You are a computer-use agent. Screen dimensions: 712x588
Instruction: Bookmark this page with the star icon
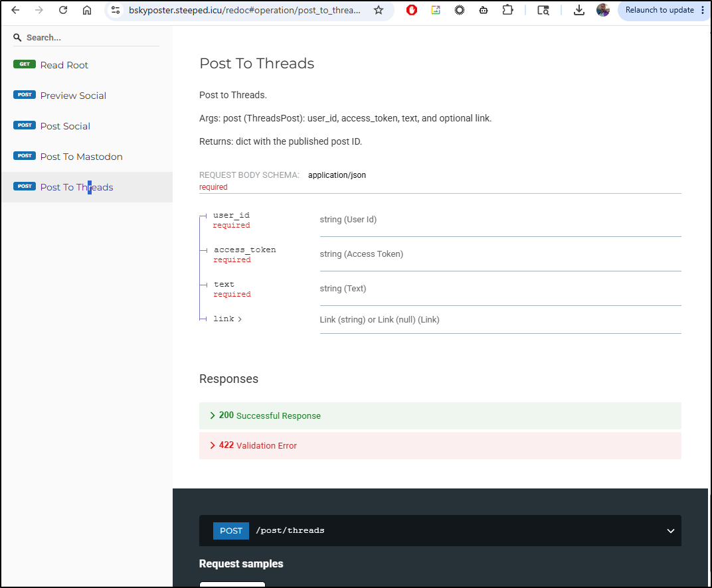[379, 10]
